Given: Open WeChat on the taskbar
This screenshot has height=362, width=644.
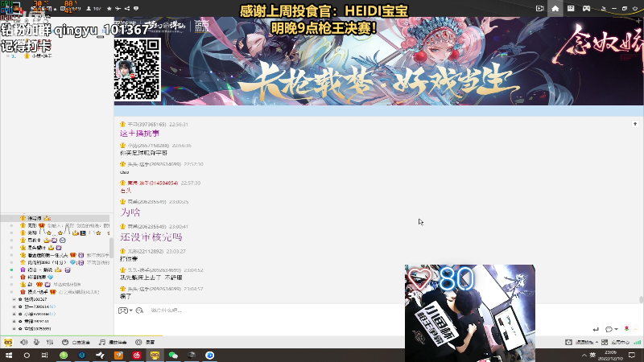Looking at the screenshot, I should coord(173,355).
